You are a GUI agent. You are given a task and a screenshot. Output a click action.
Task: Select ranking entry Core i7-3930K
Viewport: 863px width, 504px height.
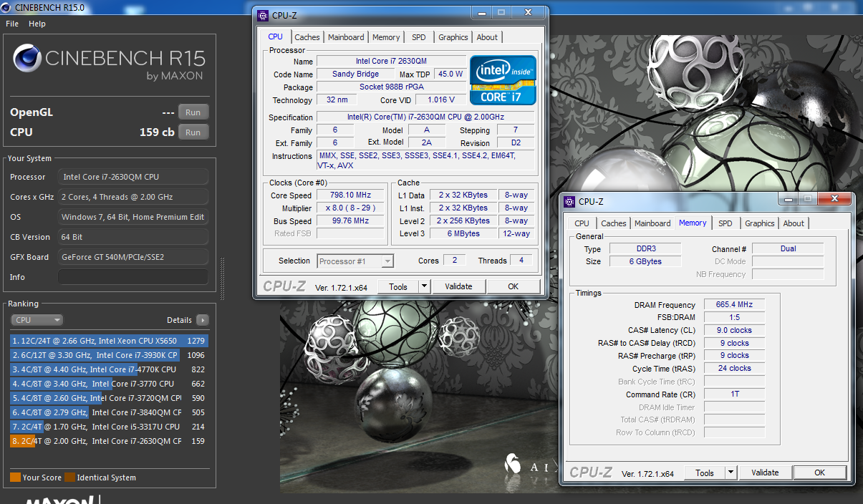(109, 355)
